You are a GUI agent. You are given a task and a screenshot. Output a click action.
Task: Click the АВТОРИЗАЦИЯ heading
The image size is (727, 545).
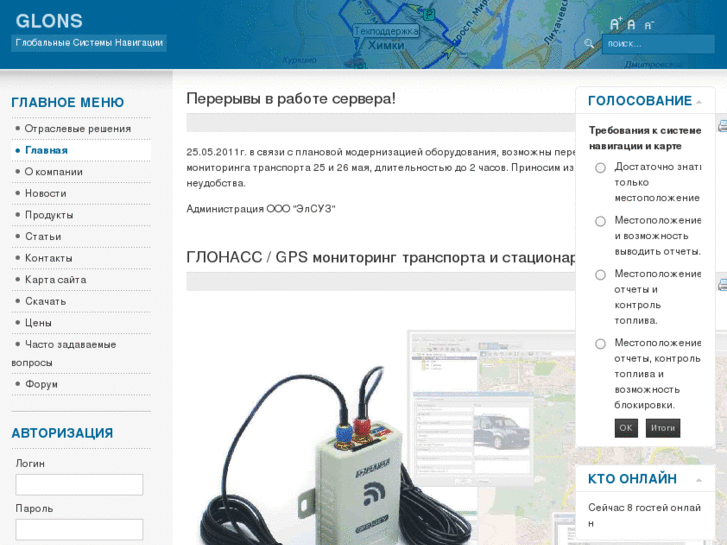coord(62,433)
